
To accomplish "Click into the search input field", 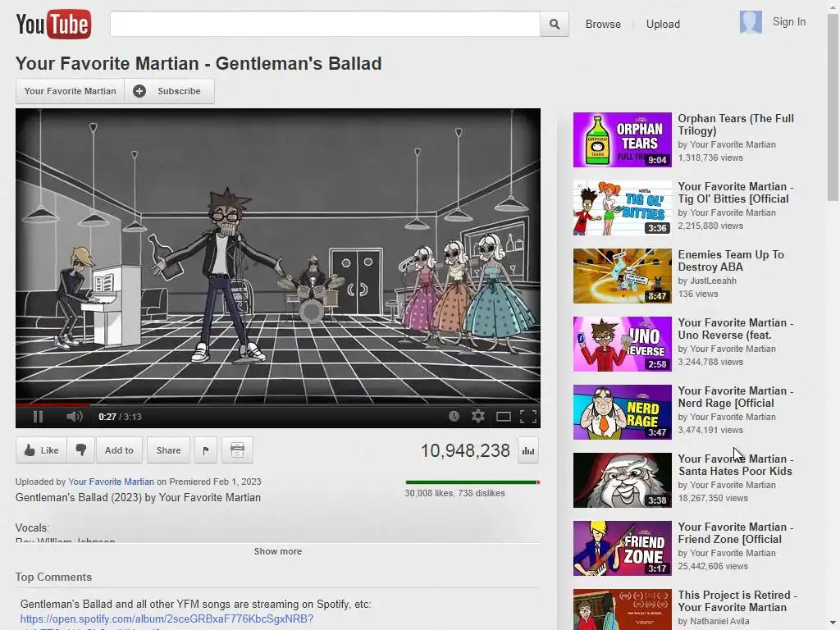I will [325, 24].
